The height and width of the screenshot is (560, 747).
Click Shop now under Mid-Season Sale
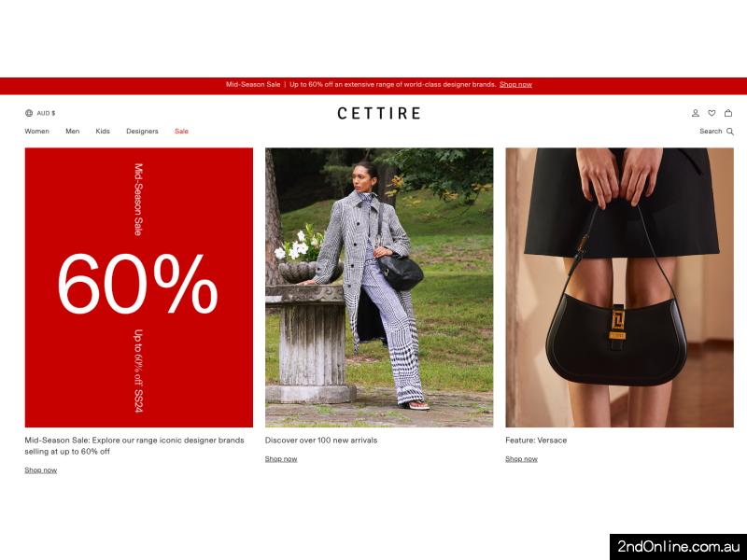41,470
